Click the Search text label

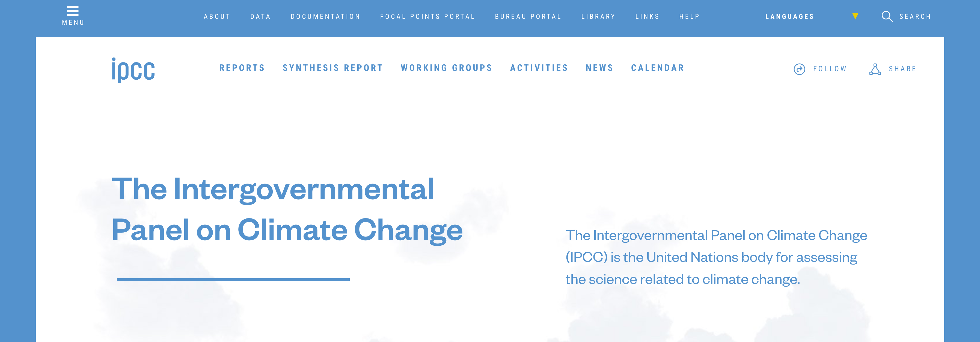[x=915, y=17]
